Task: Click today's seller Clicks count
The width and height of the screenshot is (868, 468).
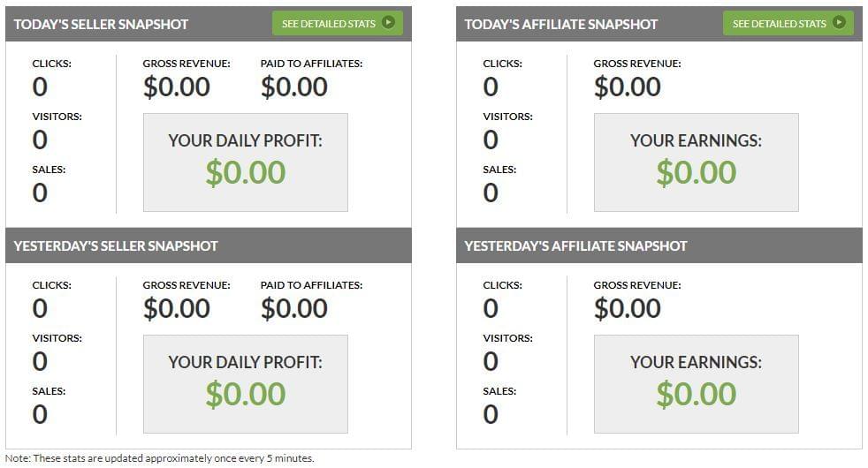Action: pyautogui.click(x=40, y=87)
